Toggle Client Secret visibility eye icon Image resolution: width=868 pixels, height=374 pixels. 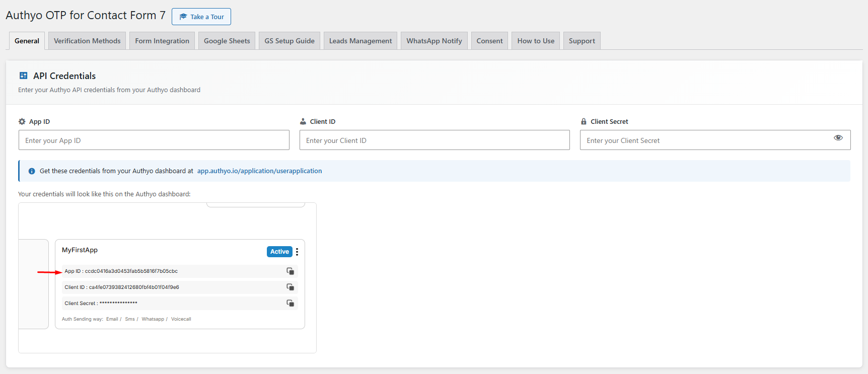(838, 138)
